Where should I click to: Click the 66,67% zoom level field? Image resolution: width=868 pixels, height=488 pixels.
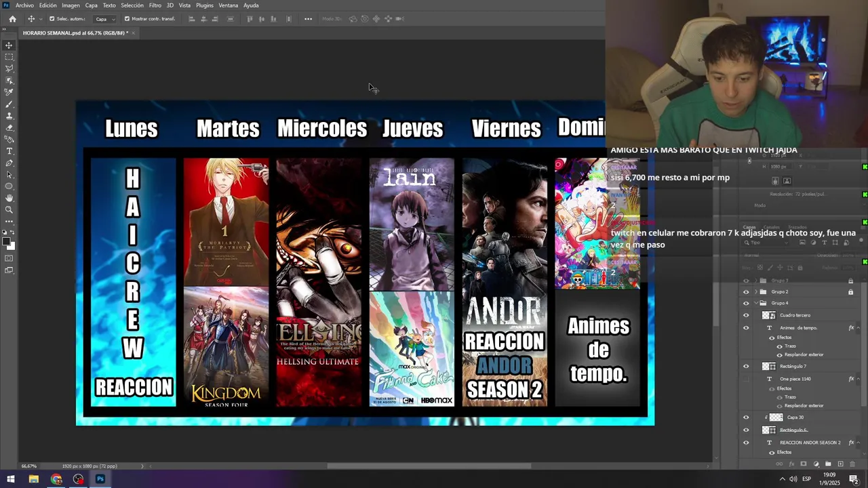[x=29, y=466]
